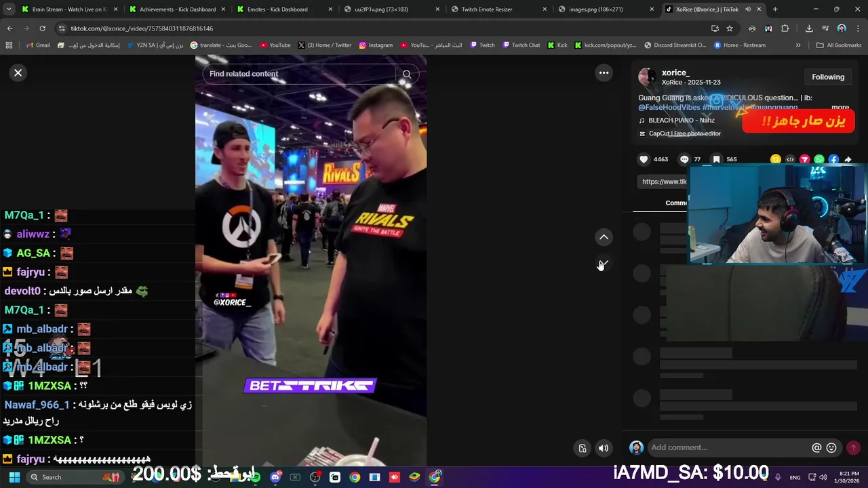
Task: Open Chrome three-dot menu
Action: pyautogui.click(x=856, y=28)
